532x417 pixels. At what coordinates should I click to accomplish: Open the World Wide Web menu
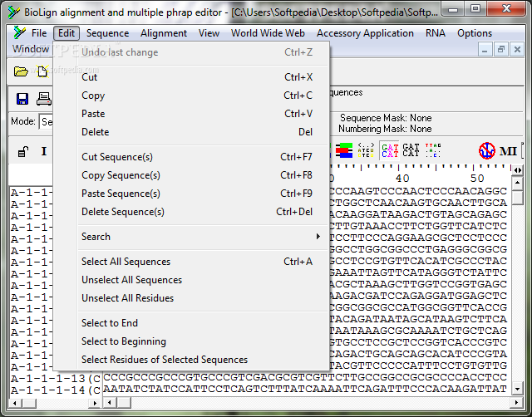click(268, 33)
